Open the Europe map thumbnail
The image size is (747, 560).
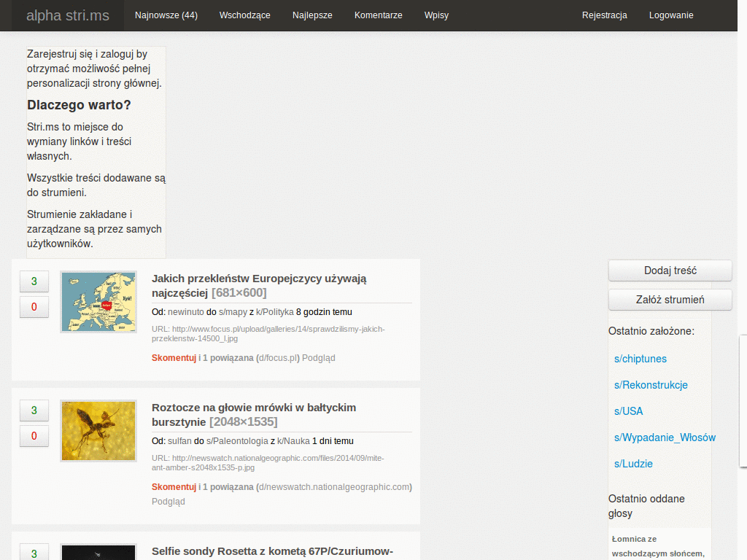[98, 302]
